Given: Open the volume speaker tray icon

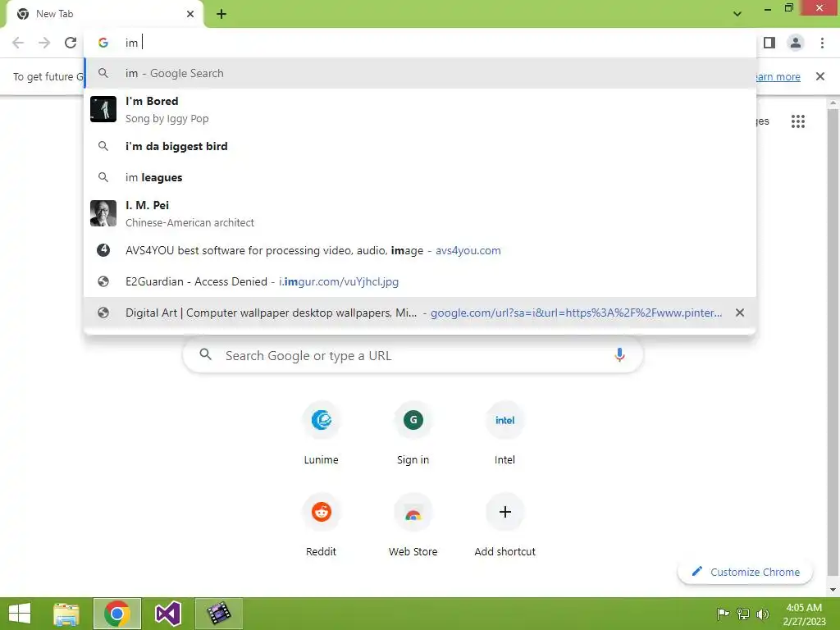Looking at the screenshot, I should (762, 614).
